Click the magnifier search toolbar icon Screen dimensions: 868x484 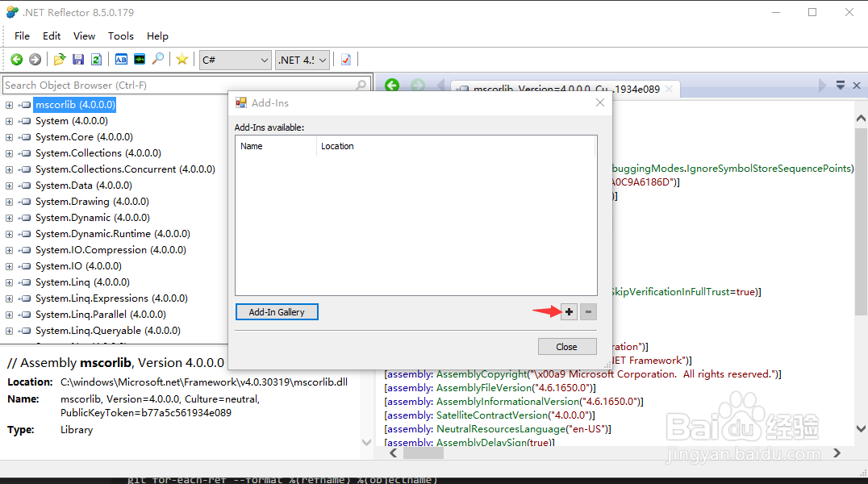click(x=158, y=59)
